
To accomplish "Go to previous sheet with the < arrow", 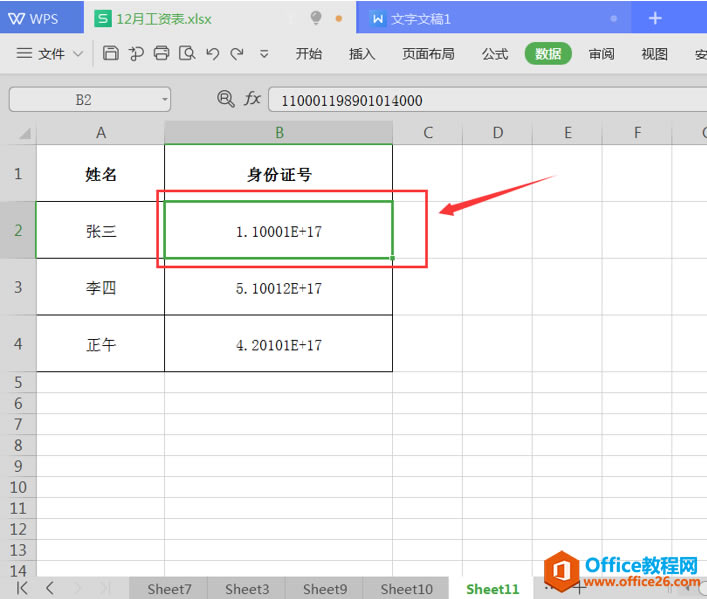I will coord(50,588).
